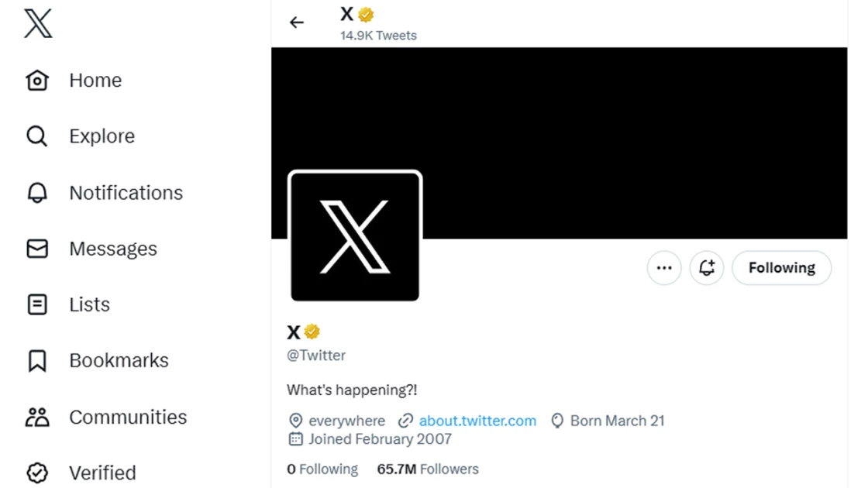868x488 pixels.
Task: Open the about.twitter.com link
Action: coord(477,421)
